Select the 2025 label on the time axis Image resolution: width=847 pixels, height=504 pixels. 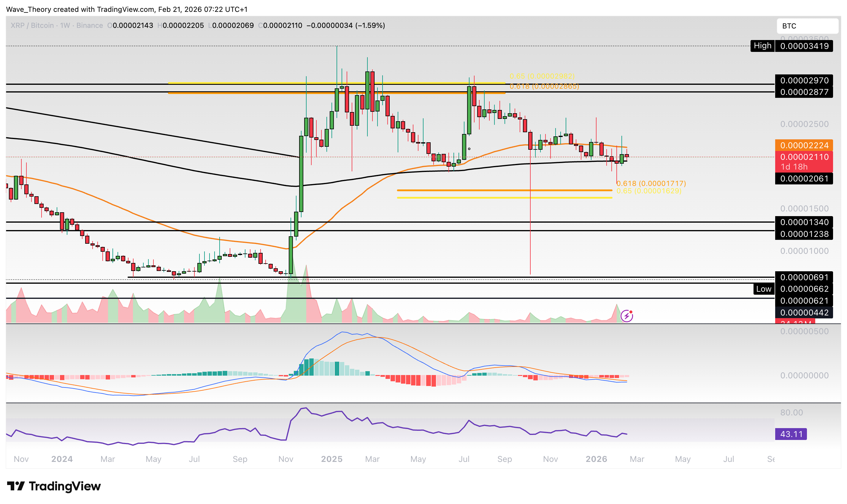332,459
